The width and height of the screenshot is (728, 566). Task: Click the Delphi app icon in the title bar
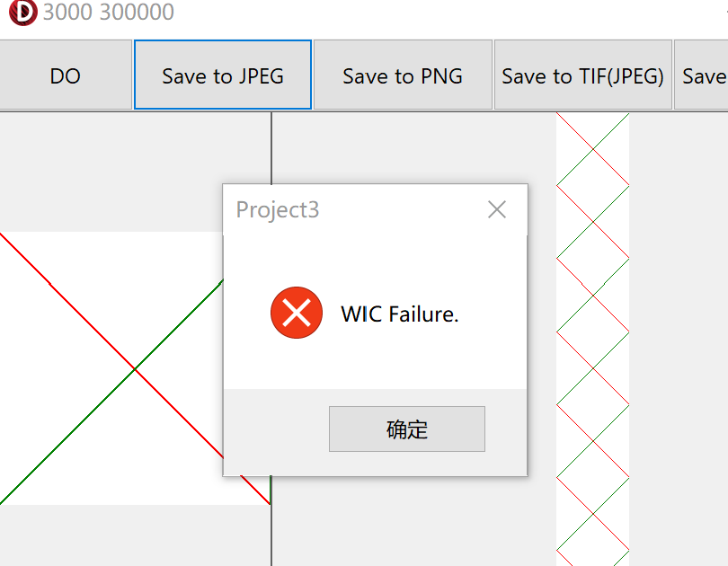pyautogui.click(x=22, y=12)
